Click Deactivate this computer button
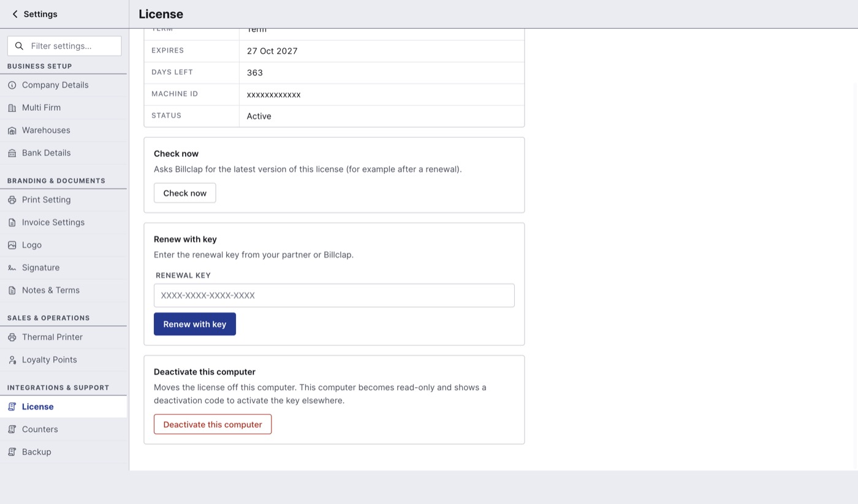Screen dimensions: 858x504 pyautogui.click(x=213, y=424)
